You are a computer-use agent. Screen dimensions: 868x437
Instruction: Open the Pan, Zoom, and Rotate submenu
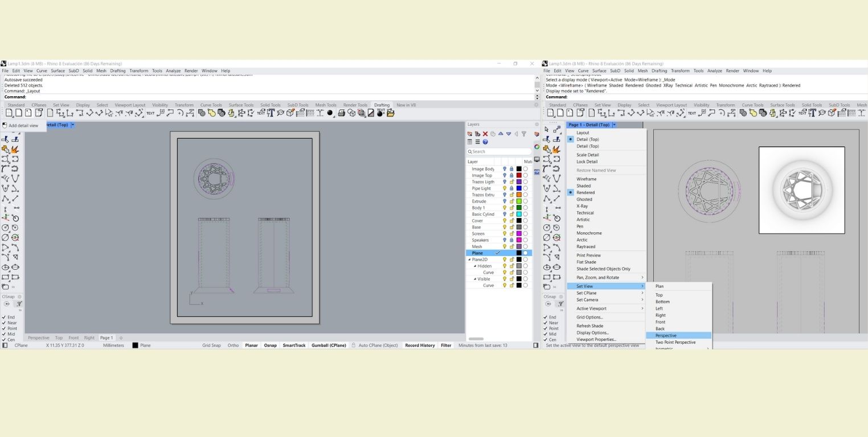607,278
